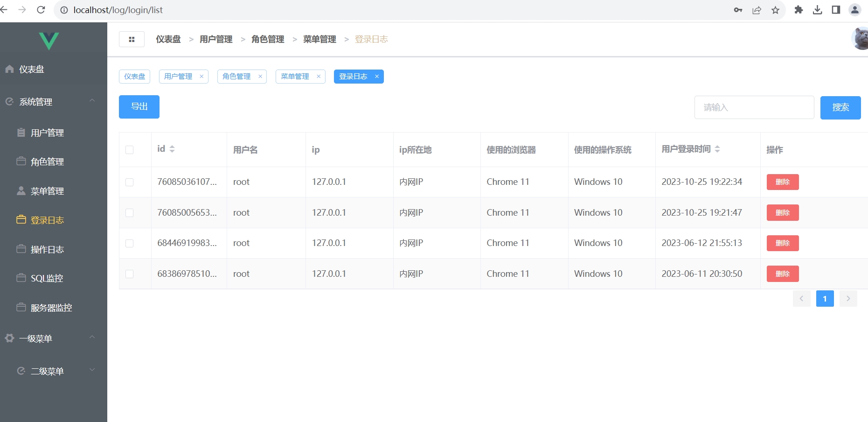Click the Vue logo in sidebar

[49, 41]
